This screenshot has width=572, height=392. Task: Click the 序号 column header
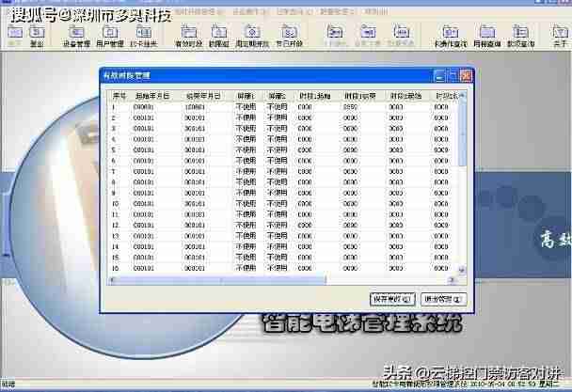point(120,96)
